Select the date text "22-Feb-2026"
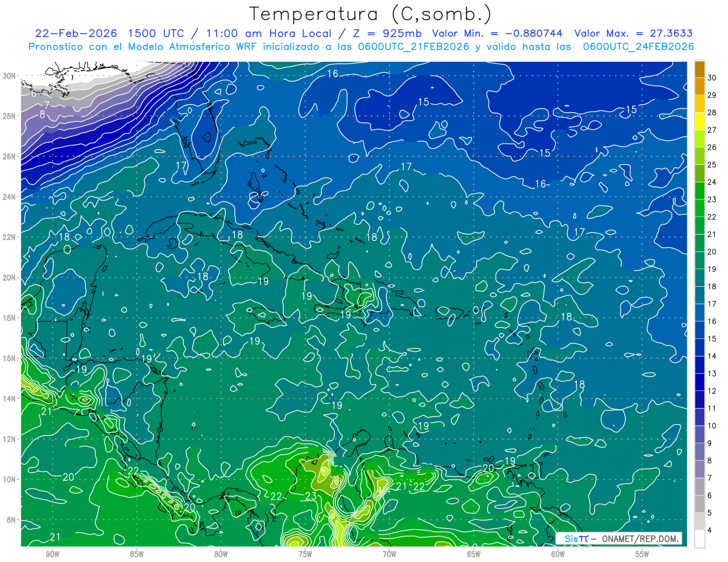Screen dimensions: 728x562 (77, 33)
